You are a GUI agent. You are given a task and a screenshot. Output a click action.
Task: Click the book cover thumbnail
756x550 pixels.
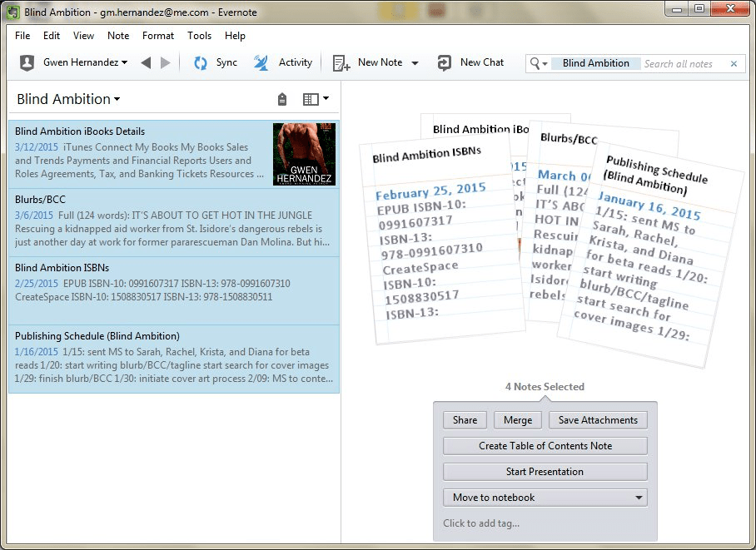tap(304, 154)
